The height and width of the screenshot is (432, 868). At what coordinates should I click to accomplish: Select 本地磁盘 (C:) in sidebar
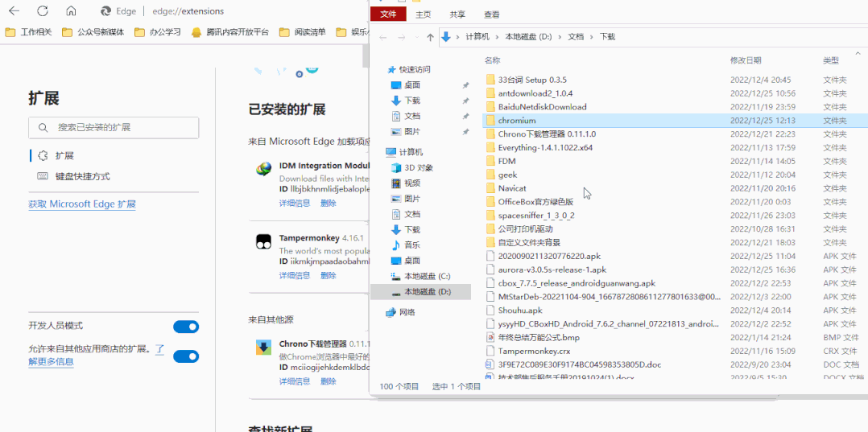pos(420,276)
